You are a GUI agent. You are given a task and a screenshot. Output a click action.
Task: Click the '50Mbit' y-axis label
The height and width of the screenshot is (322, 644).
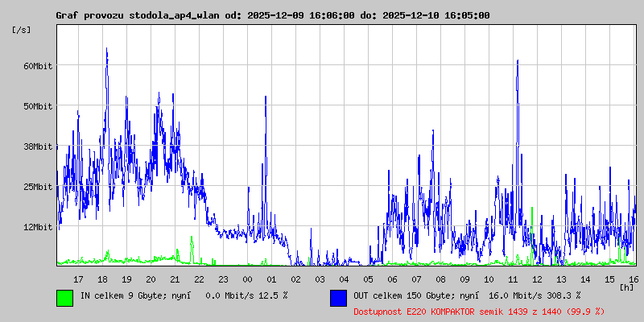[x=38, y=107]
